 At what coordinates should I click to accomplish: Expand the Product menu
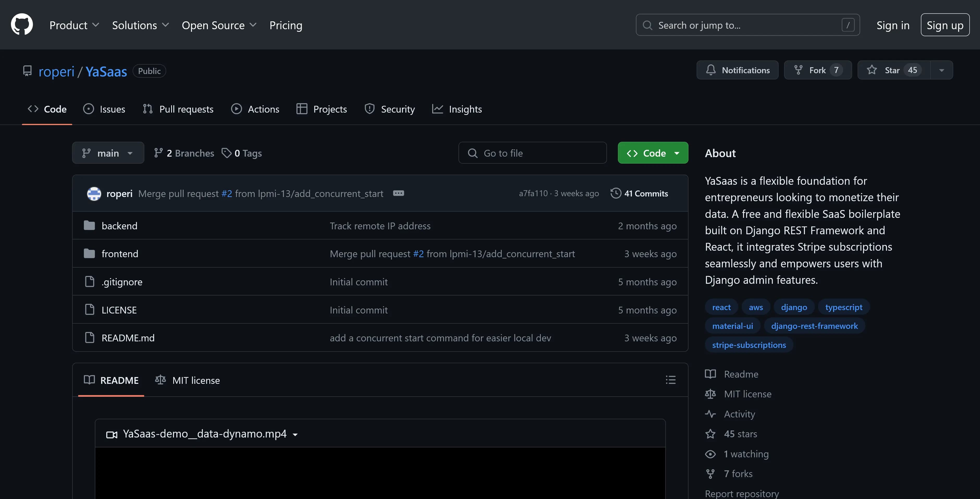pos(74,25)
